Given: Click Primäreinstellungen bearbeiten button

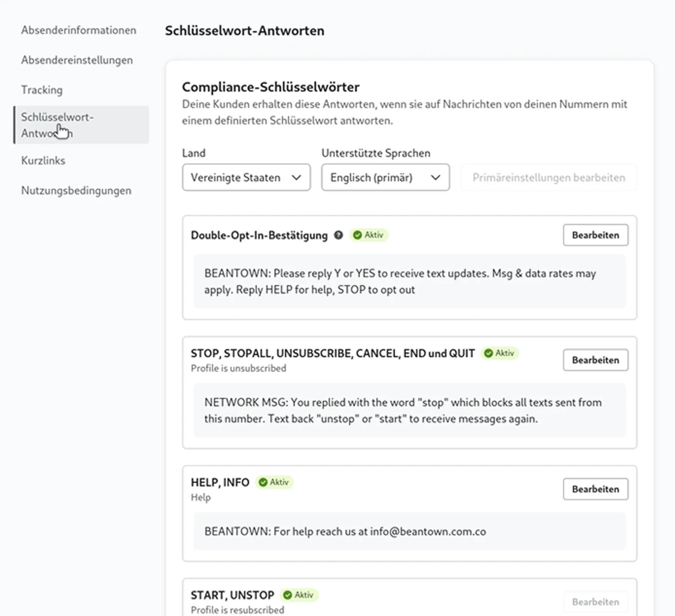Looking at the screenshot, I should [x=548, y=177].
